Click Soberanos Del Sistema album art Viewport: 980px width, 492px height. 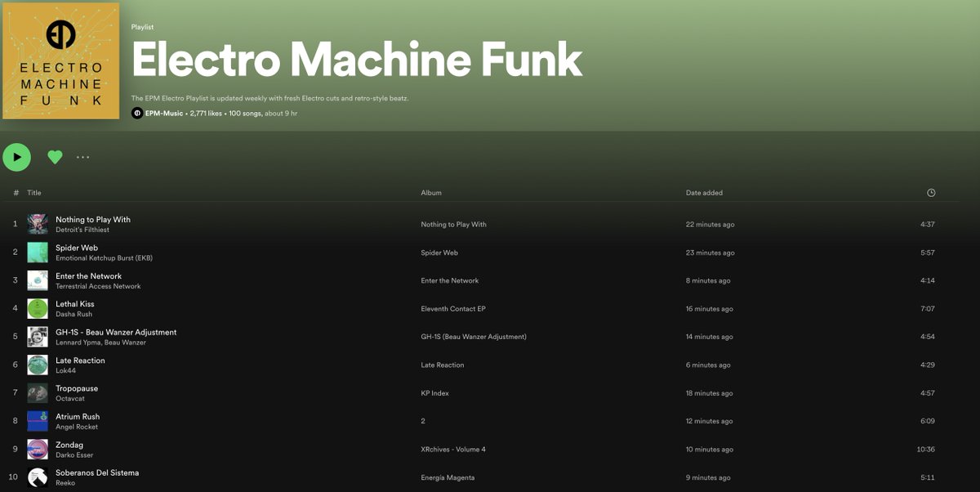38,477
